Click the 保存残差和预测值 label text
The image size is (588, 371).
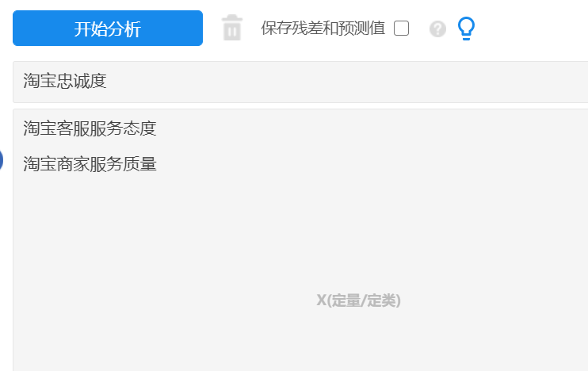tap(323, 28)
